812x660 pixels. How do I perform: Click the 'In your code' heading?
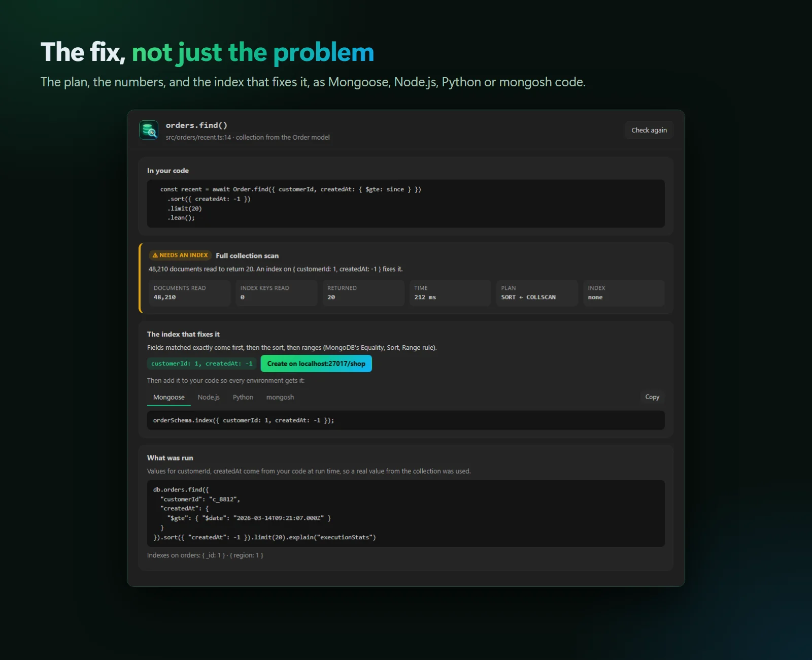[x=168, y=171]
